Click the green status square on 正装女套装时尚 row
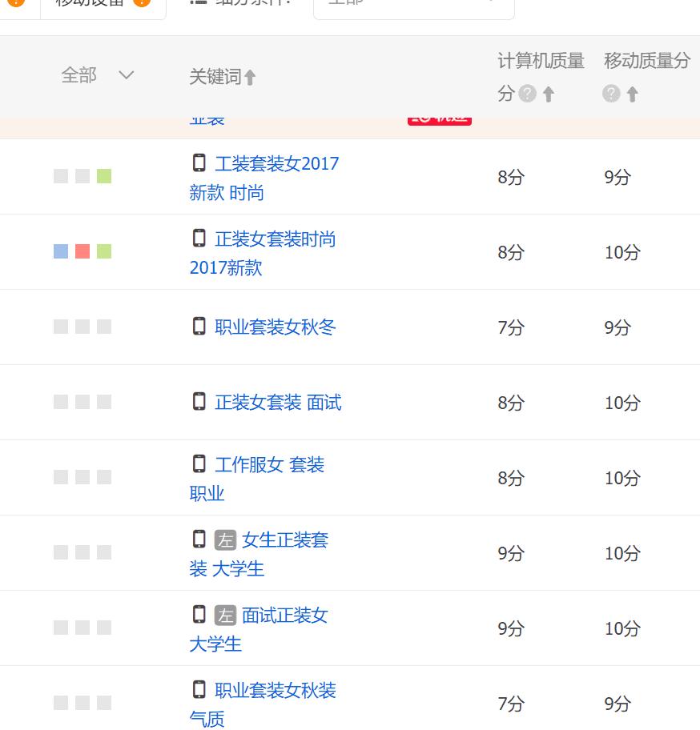The height and width of the screenshot is (730, 700). (105, 251)
